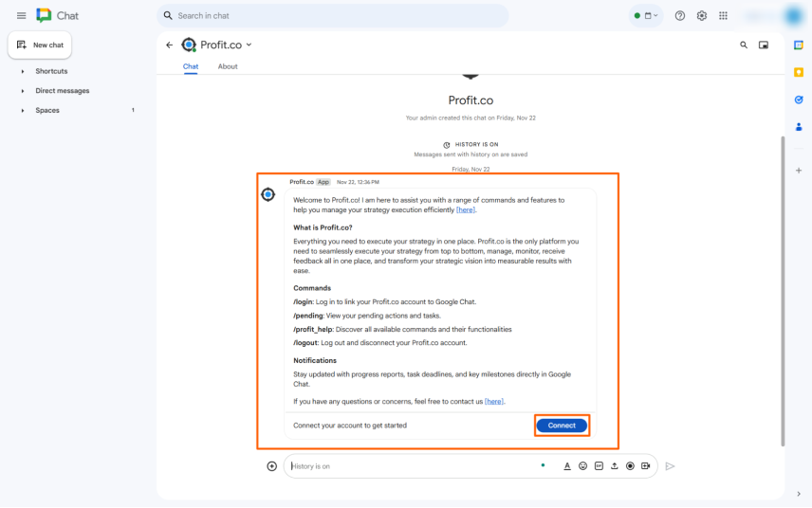Open Google Tasks side panel icon

pos(799,100)
